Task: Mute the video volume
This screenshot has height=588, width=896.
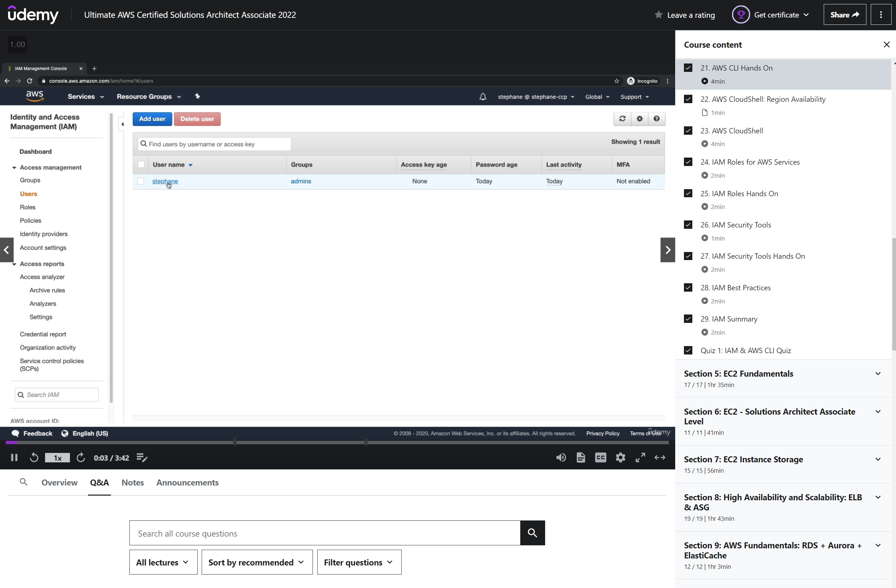Action: (561, 458)
